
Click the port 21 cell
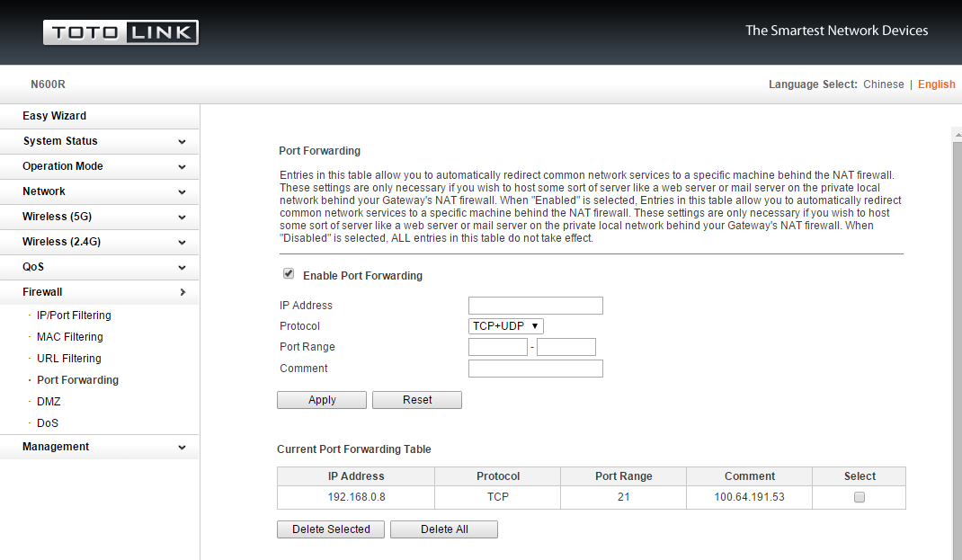[x=623, y=497]
